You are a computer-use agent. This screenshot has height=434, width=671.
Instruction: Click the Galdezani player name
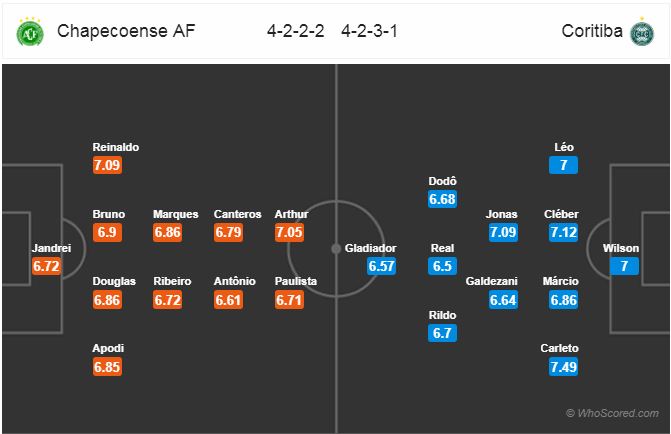coord(491,281)
